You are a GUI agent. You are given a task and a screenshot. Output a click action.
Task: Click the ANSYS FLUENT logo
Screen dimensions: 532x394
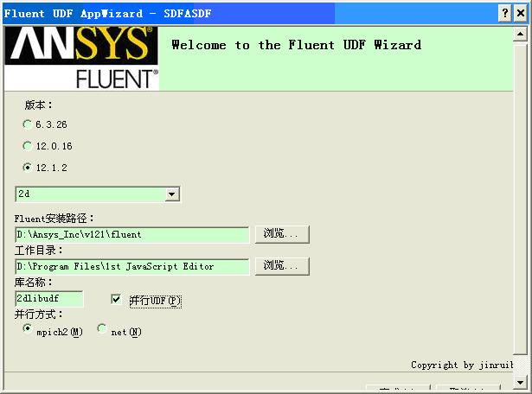[81, 58]
